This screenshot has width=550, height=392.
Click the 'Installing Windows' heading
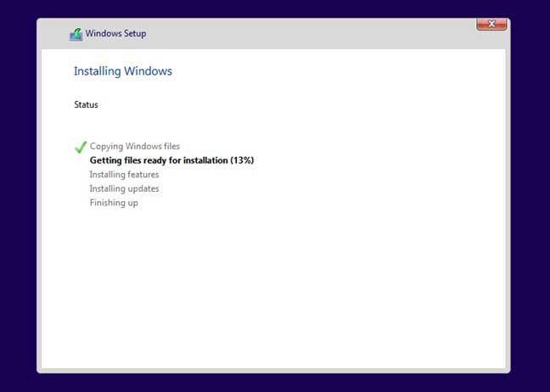tap(123, 71)
